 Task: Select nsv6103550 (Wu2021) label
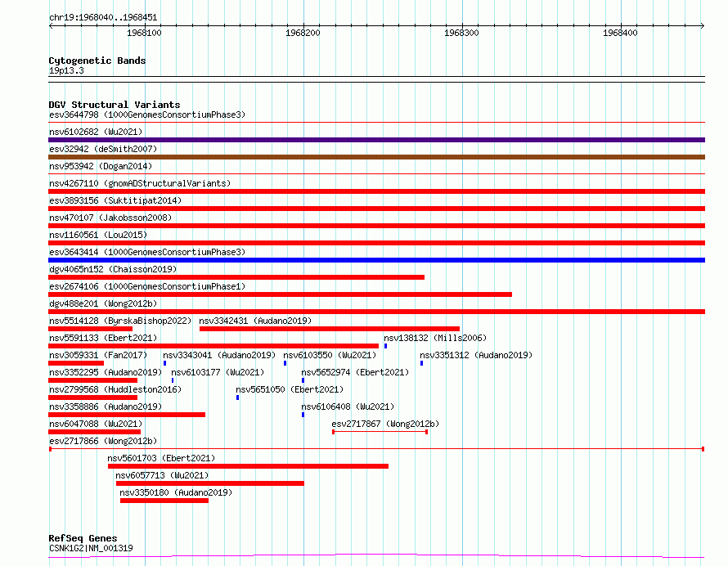(330, 355)
